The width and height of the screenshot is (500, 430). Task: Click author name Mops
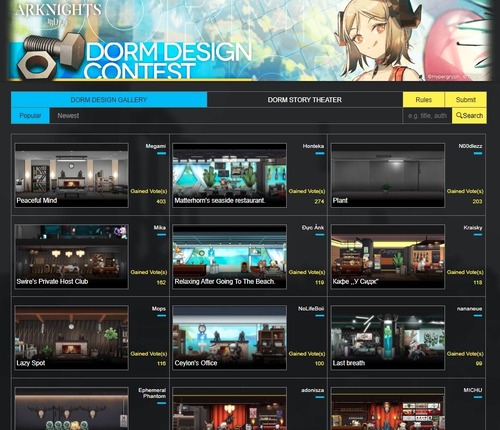pos(159,309)
